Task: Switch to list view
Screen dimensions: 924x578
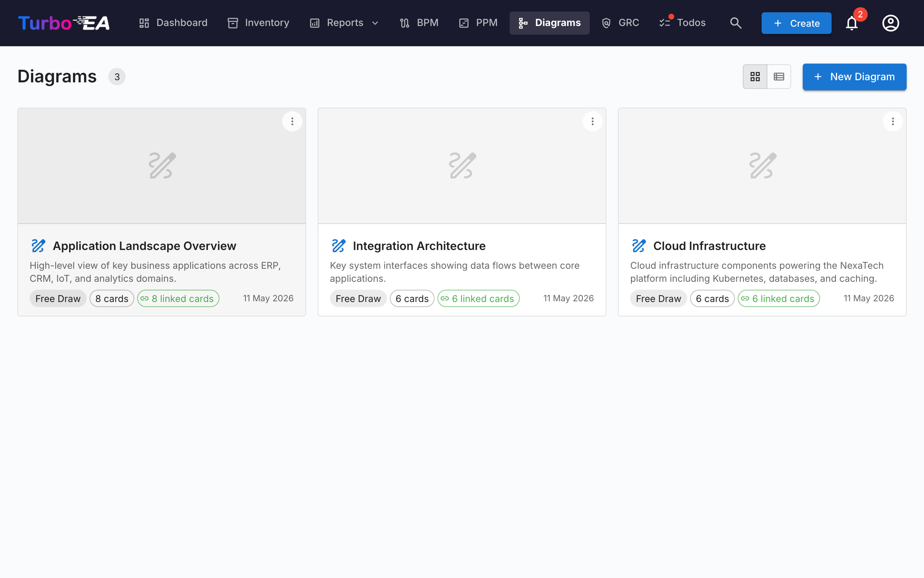Action: [x=779, y=77]
